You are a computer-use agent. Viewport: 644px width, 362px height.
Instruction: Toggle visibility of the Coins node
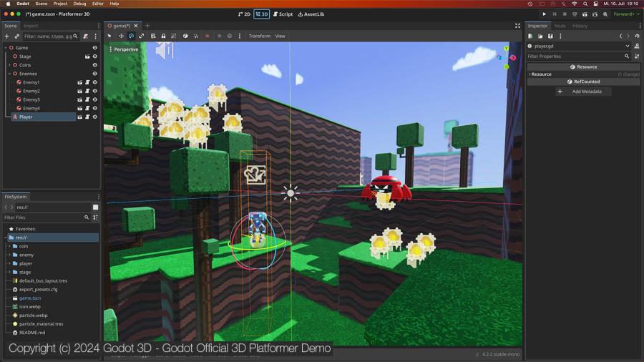(x=95, y=65)
